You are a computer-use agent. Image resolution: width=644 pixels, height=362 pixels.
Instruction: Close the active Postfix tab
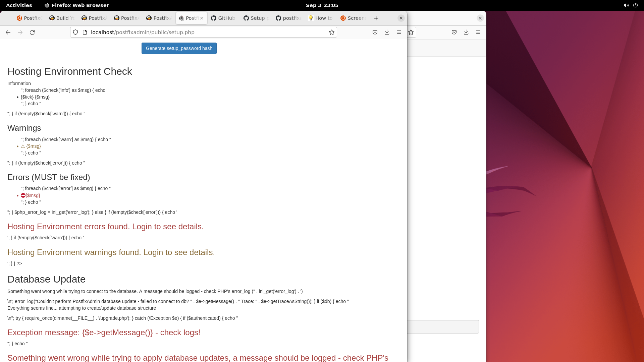(202, 18)
